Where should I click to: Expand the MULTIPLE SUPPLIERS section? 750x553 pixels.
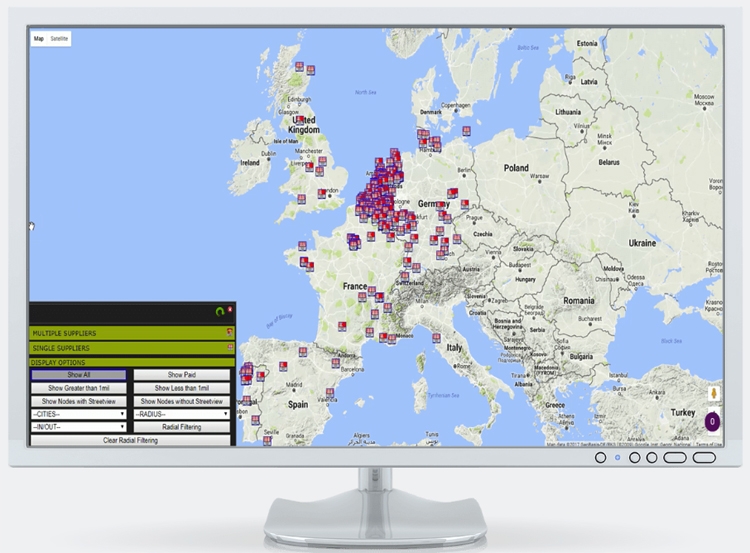132,333
